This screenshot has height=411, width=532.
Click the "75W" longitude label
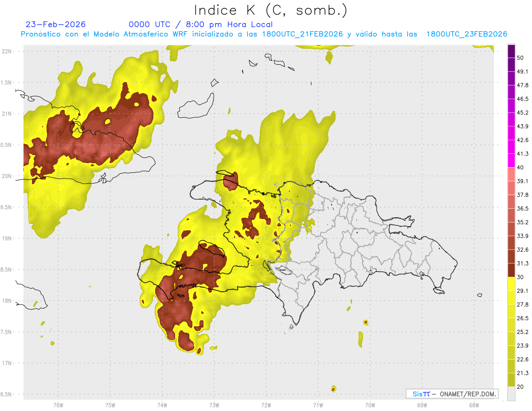pyautogui.click(x=110, y=405)
